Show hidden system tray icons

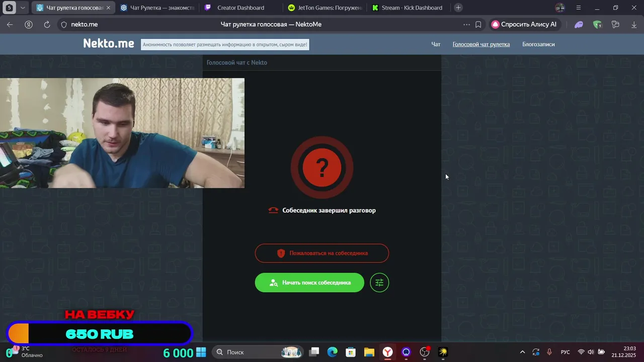(522, 352)
